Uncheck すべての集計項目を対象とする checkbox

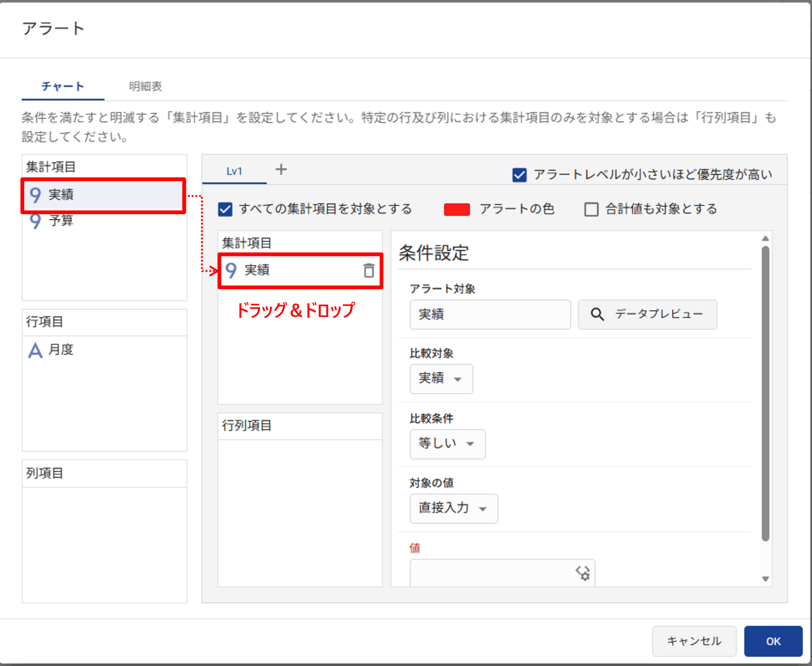225,209
